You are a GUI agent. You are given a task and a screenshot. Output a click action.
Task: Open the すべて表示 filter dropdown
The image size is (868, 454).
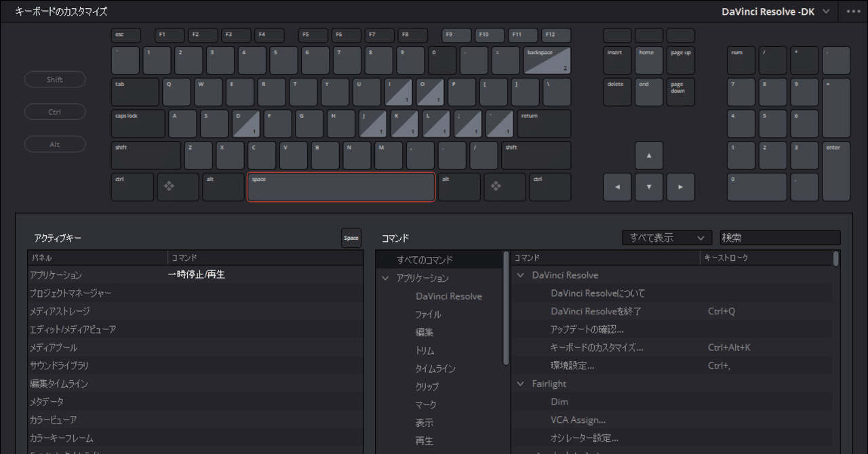[667, 238]
